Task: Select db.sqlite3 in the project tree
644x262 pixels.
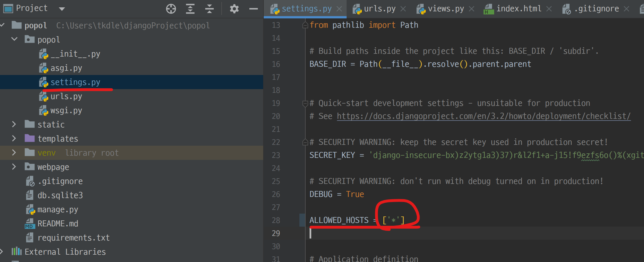Action: point(60,195)
